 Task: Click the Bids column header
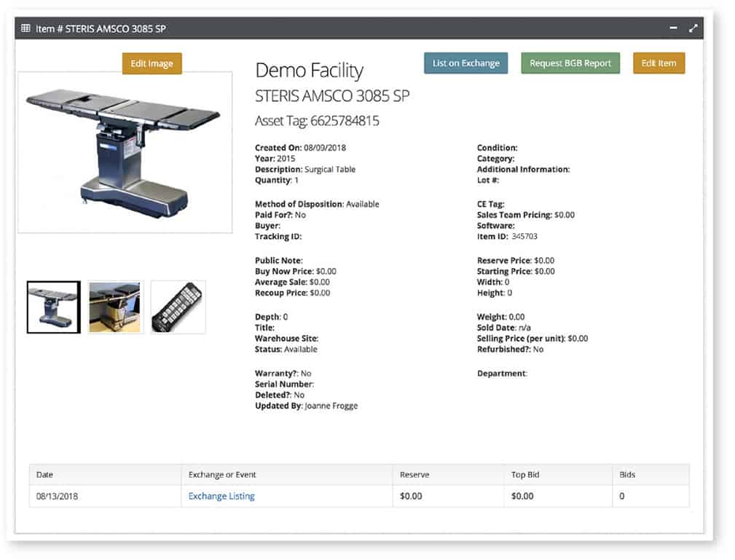tap(651, 475)
